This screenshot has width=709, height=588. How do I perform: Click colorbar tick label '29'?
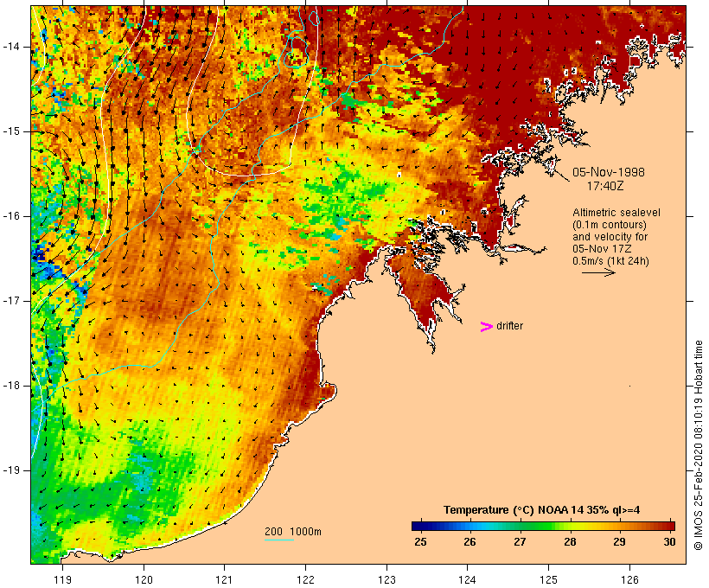619,542
